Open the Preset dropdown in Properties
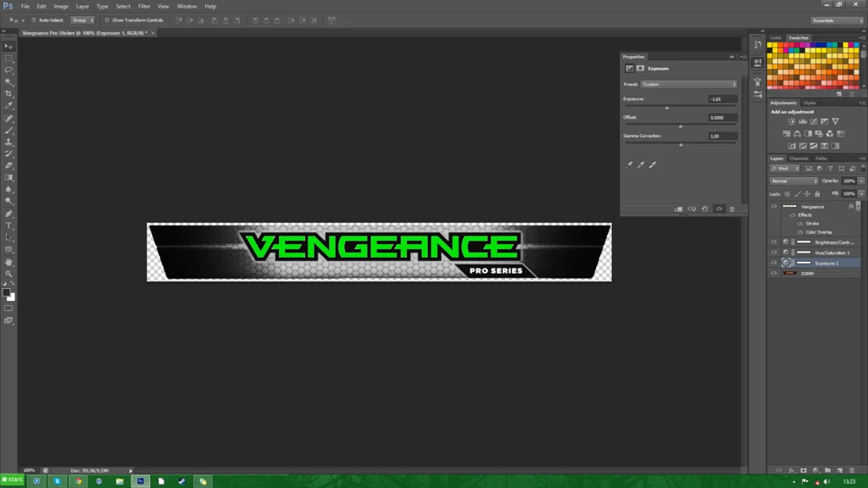The image size is (868, 488). pos(688,85)
